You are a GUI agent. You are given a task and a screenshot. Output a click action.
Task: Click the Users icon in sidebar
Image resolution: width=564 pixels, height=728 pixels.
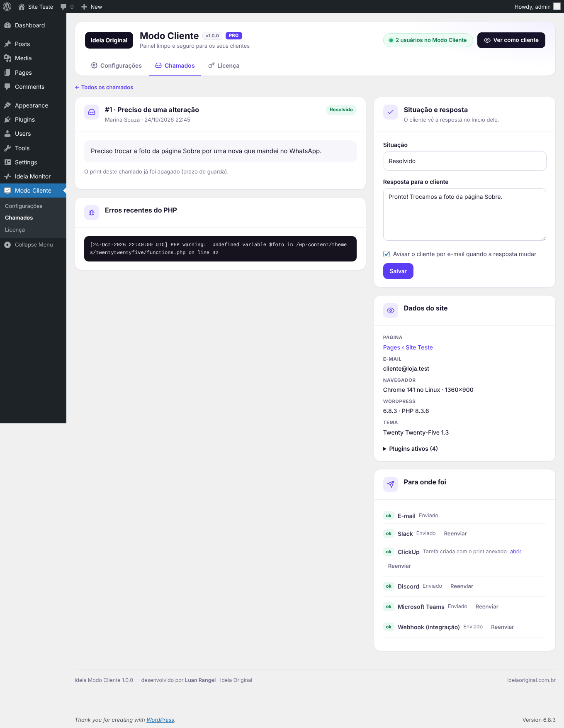pyautogui.click(x=7, y=134)
